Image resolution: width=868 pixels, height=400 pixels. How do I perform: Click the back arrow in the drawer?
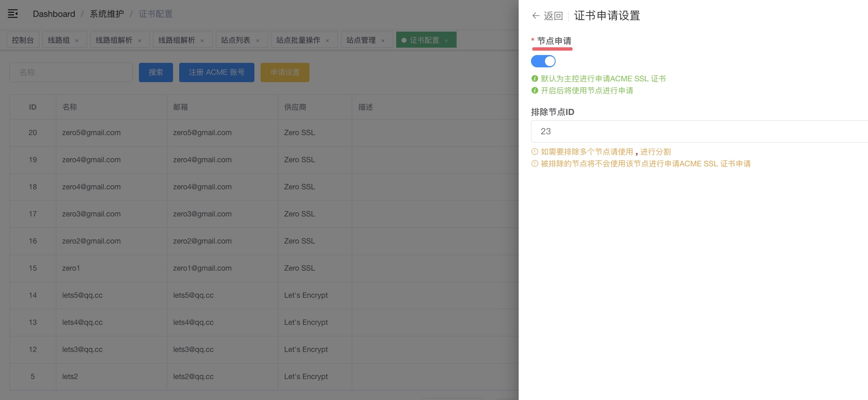tap(536, 16)
